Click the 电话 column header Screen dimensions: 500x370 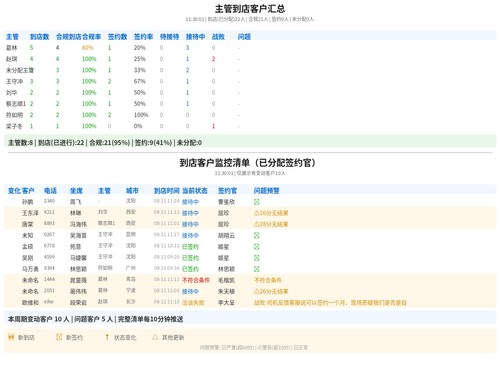(50, 191)
